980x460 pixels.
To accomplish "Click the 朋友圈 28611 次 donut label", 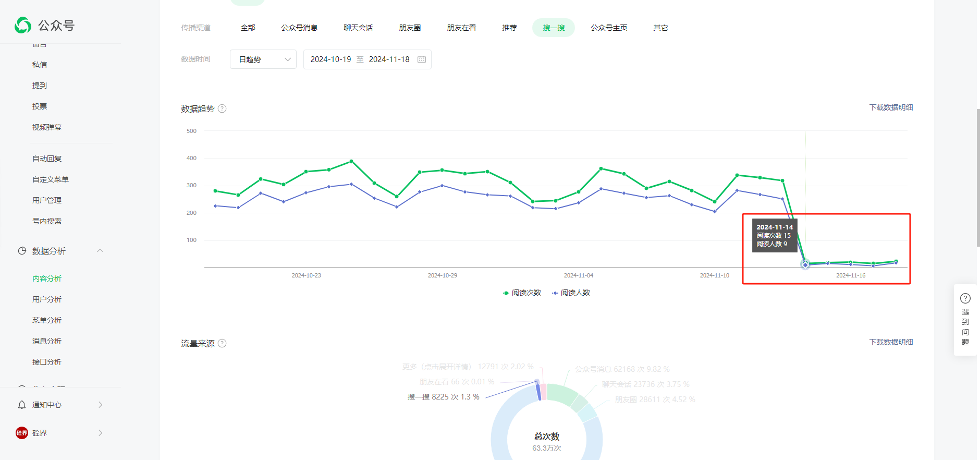I will click(x=655, y=400).
